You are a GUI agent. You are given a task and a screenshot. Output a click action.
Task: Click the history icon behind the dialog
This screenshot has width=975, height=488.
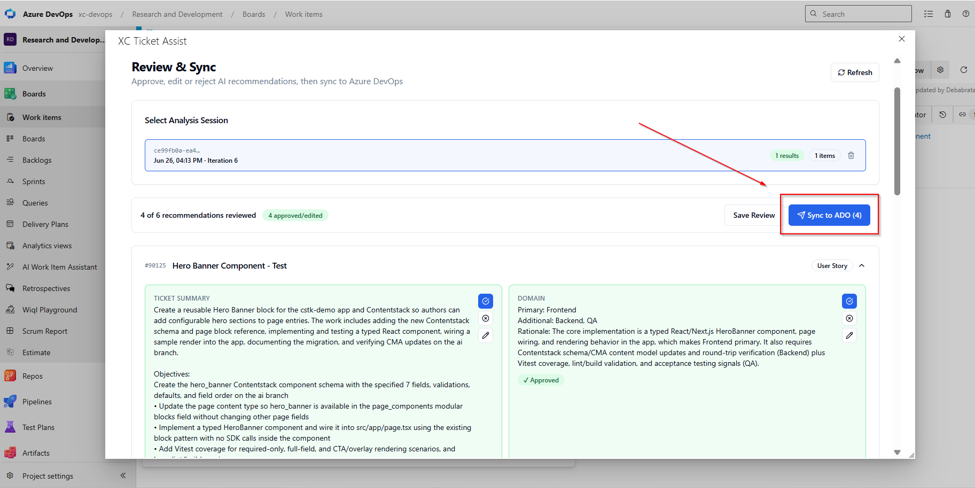point(943,114)
